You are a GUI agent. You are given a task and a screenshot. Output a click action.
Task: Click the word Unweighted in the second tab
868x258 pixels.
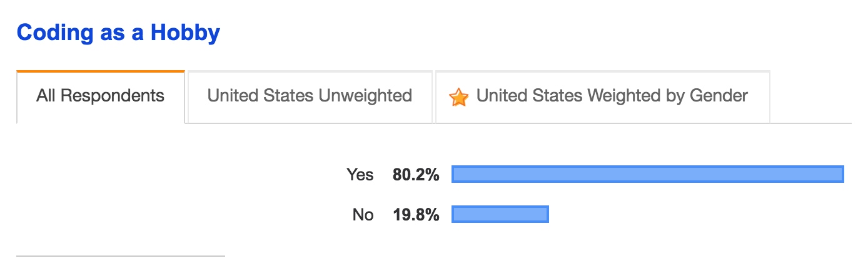click(x=365, y=96)
